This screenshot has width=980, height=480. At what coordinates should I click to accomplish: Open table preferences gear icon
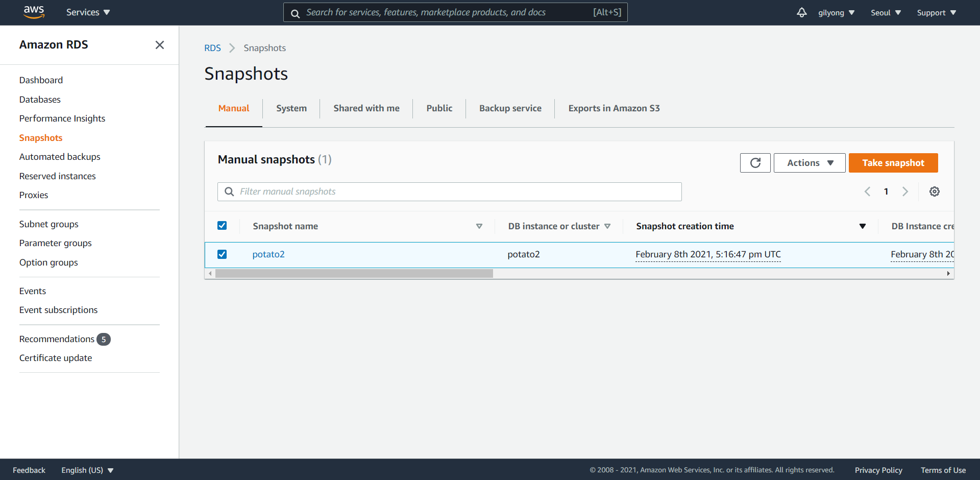(935, 191)
